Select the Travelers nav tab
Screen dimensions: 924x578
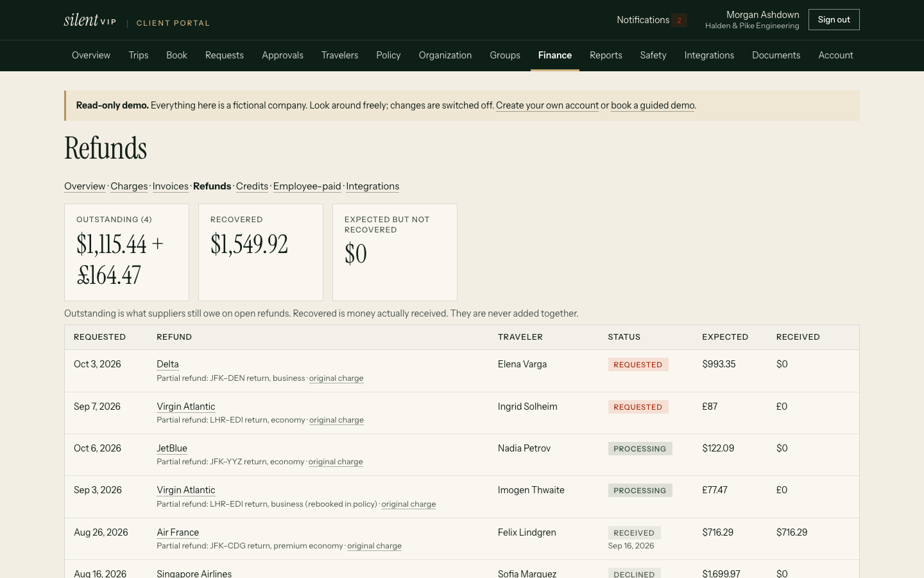[340, 55]
